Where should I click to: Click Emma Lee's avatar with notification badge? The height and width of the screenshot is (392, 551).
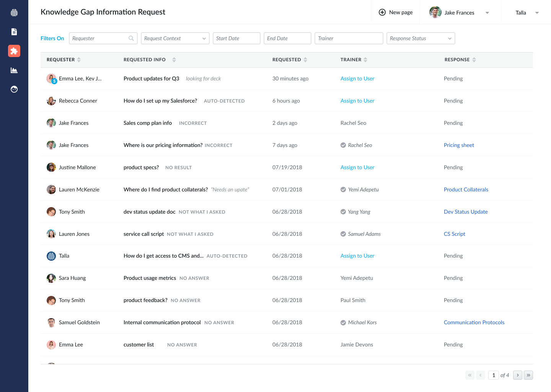tap(51, 78)
